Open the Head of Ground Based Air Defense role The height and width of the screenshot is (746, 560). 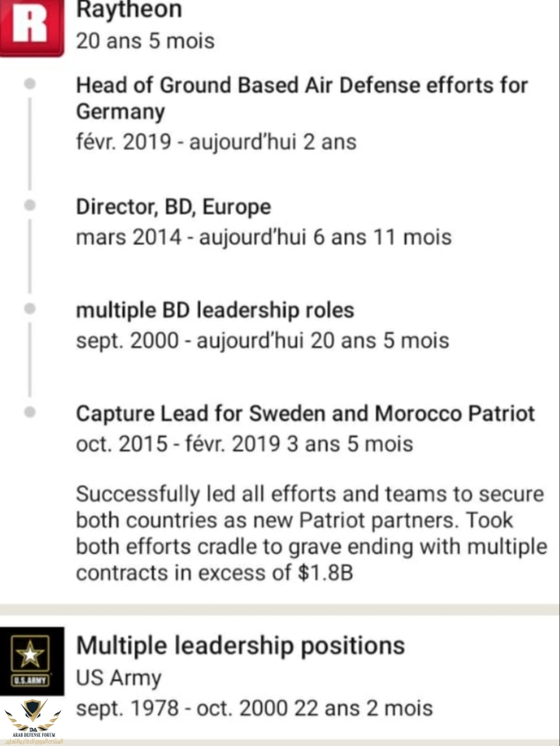[301, 97]
